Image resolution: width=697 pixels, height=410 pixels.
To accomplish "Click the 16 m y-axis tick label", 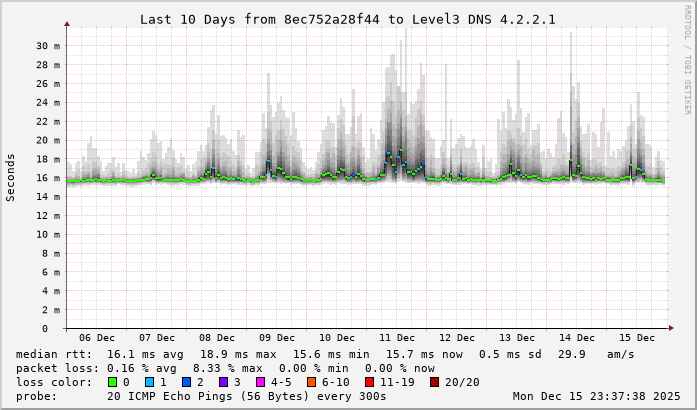I will pyautogui.click(x=48, y=178).
